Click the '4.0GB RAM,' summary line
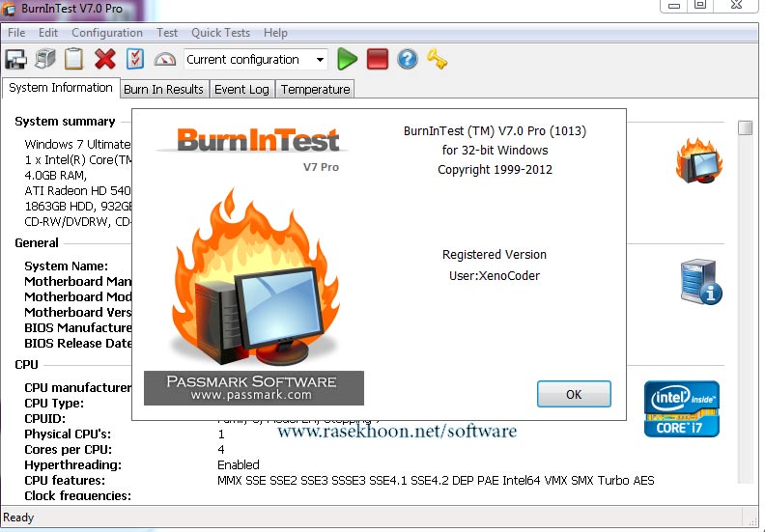 [56, 175]
